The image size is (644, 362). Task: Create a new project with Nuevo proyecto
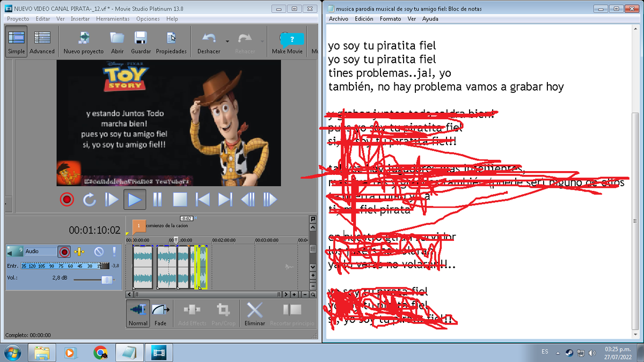pos(83,42)
